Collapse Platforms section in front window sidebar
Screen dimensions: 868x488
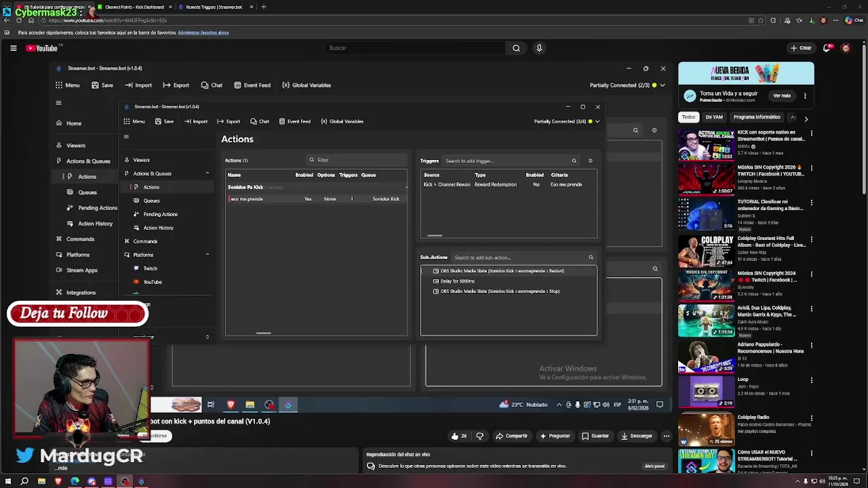[208, 255]
